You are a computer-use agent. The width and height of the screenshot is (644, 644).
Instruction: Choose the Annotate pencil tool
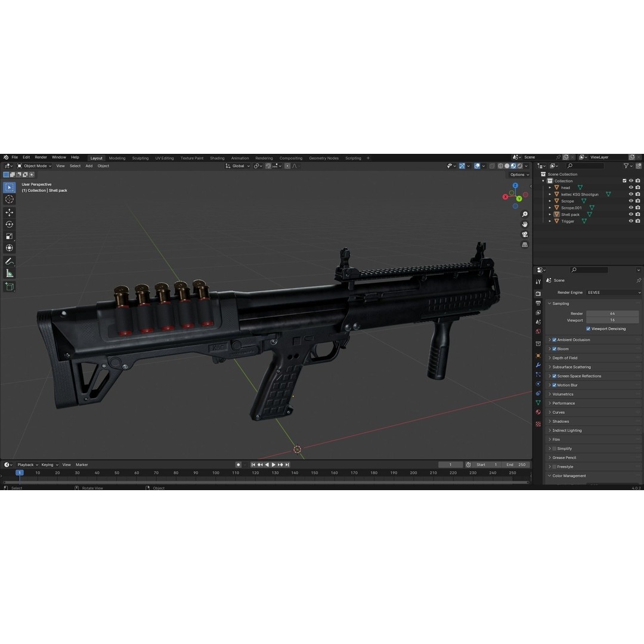coord(10,261)
